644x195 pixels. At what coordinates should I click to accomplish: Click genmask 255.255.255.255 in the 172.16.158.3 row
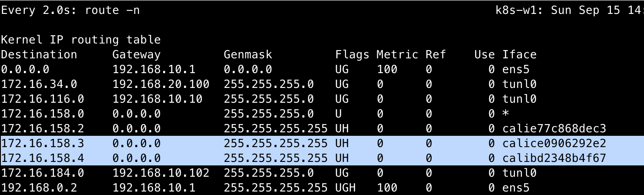(x=276, y=143)
